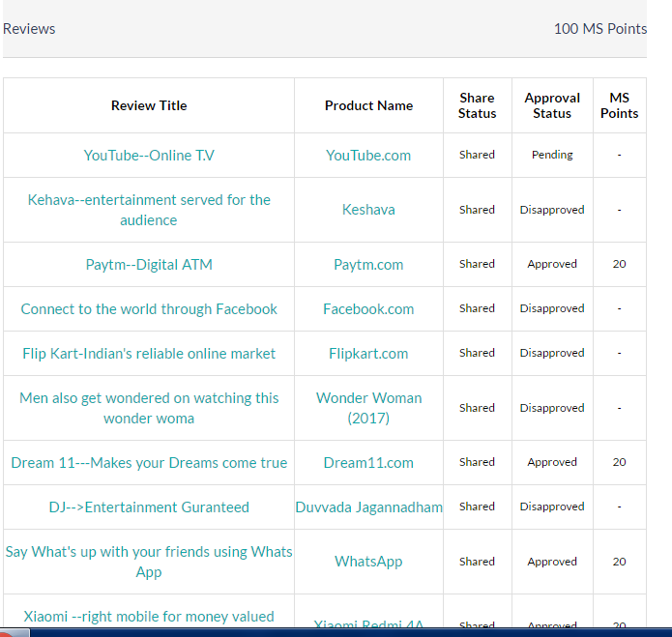Open the Dream11.com product link
672x637 pixels.
point(368,463)
